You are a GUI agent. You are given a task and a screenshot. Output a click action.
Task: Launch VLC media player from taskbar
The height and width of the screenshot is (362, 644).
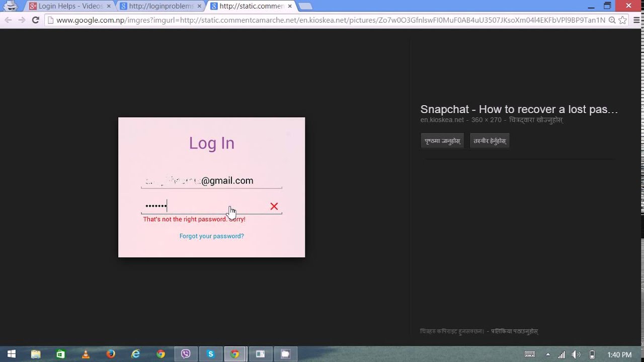(x=86, y=354)
